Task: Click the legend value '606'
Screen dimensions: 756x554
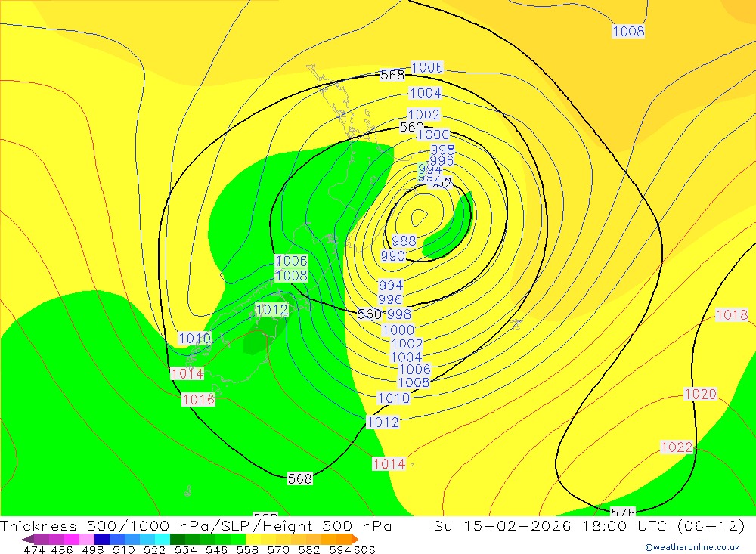Action: click(x=364, y=549)
